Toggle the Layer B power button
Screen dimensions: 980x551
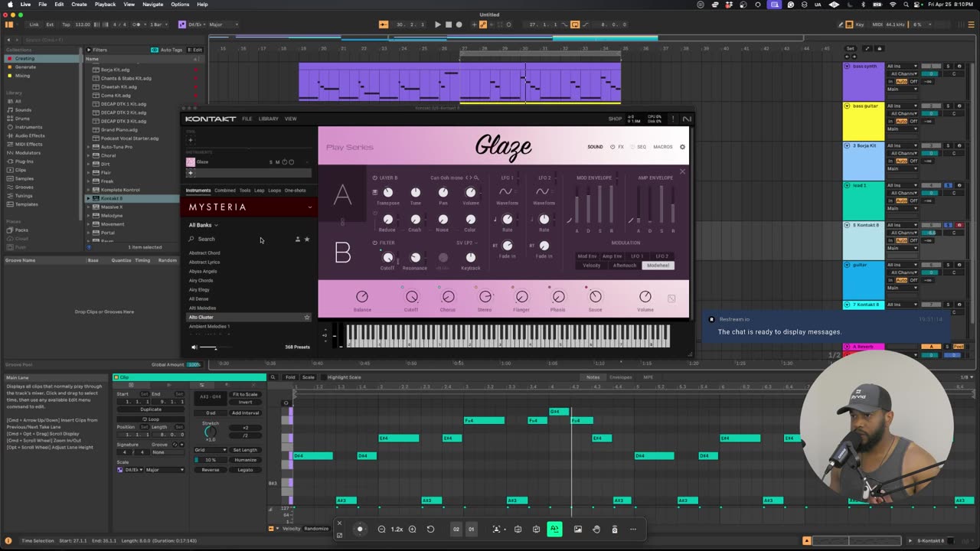[x=374, y=178]
